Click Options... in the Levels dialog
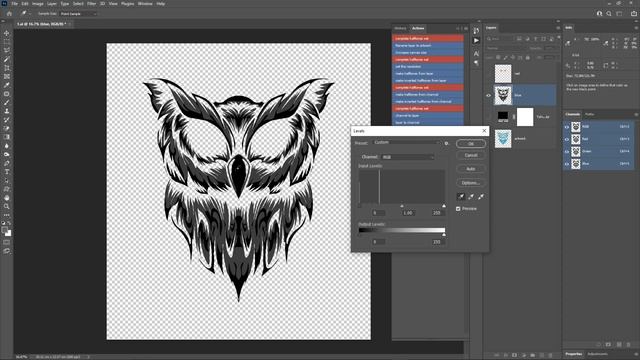 coord(471,183)
